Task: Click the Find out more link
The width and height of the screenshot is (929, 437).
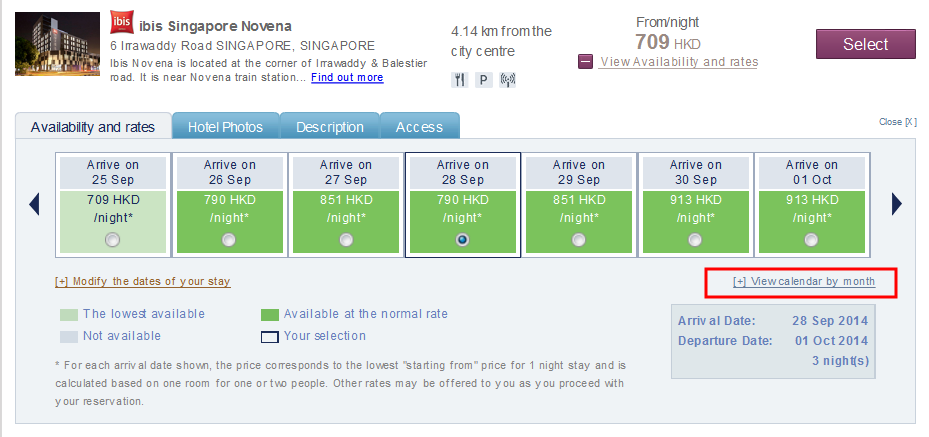Action: 347,78
